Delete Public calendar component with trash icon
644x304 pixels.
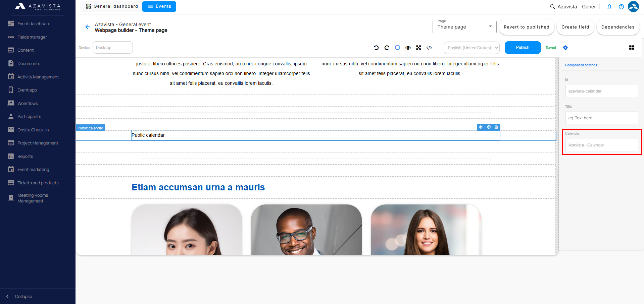pyautogui.click(x=496, y=127)
